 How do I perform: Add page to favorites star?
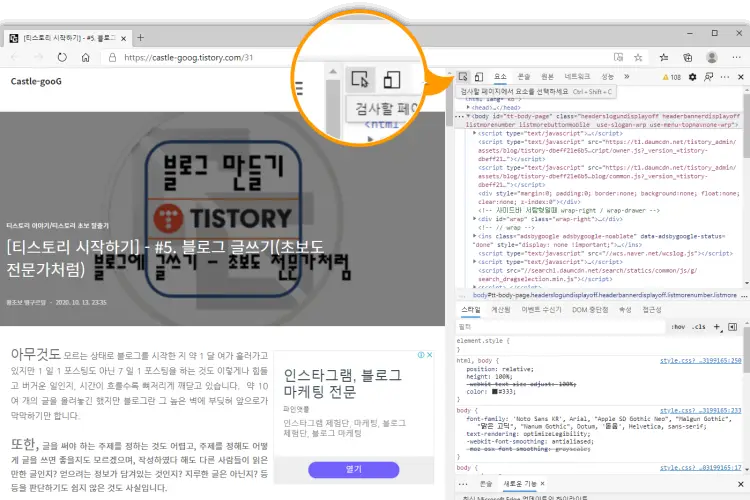[x=638, y=57]
